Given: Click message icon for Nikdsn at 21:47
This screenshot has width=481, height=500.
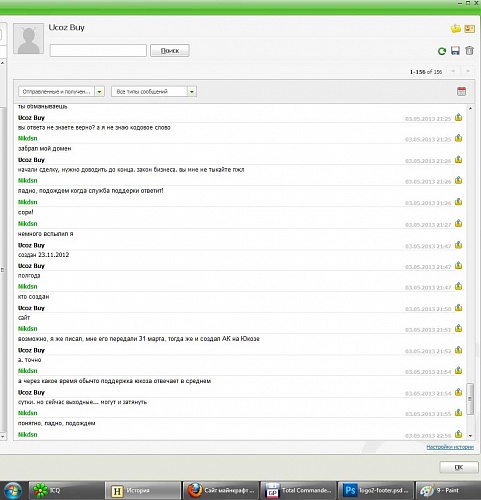Looking at the screenshot, I should tap(459, 286).
